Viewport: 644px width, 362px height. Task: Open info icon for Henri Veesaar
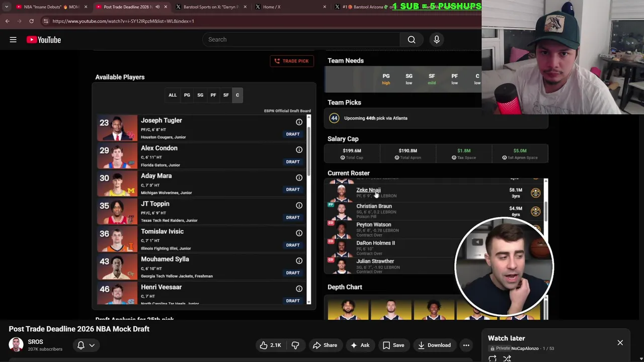point(299,289)
